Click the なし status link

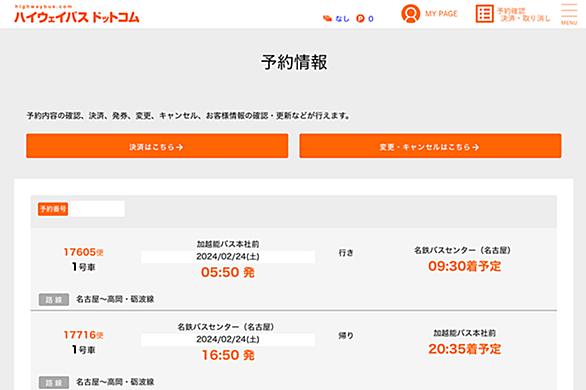(342, 18)
